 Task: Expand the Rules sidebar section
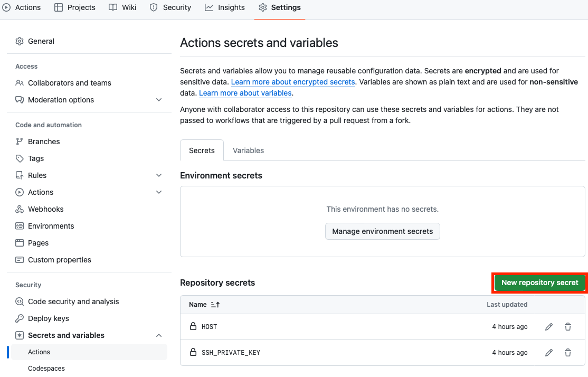[x=159, y=175]
